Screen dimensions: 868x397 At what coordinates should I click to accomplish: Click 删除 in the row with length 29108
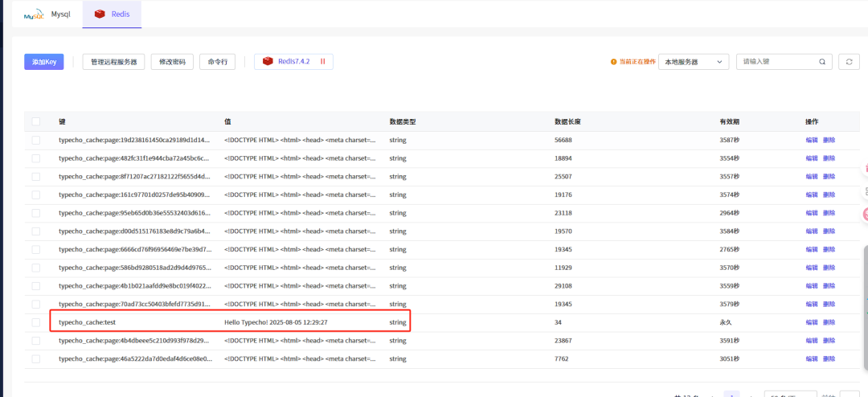click(x=829, y=286)
